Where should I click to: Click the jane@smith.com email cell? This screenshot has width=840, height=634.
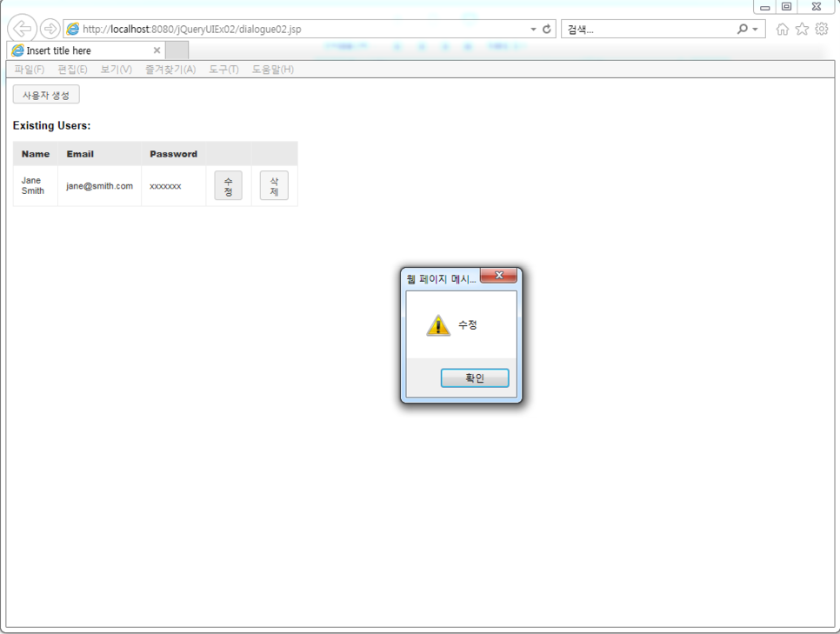point(100,185)
